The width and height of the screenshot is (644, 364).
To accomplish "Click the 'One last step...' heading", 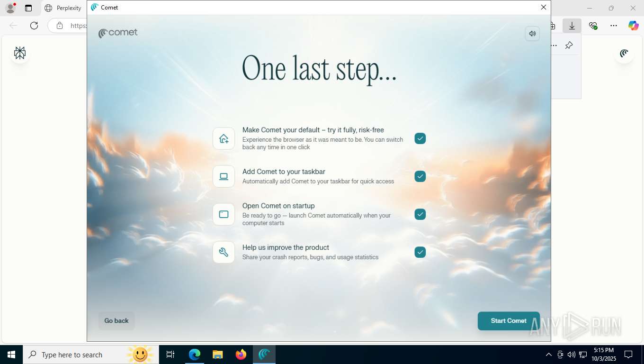I will tap(319, 69).
